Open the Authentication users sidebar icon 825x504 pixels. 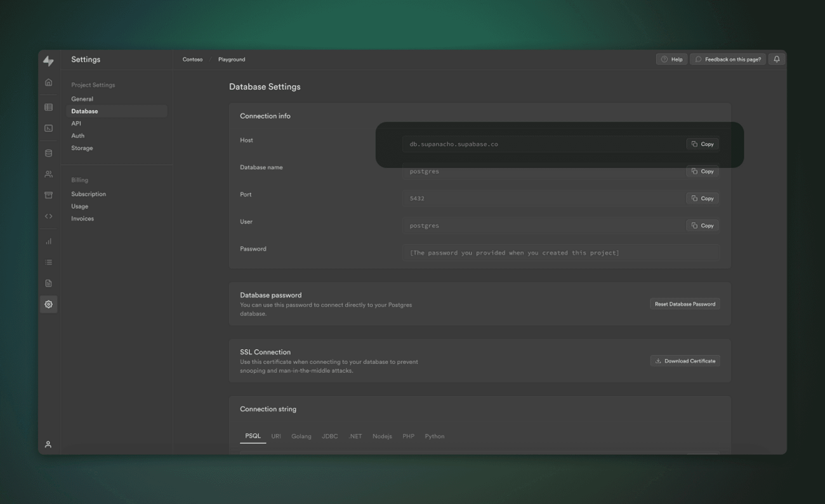(49, 174)
